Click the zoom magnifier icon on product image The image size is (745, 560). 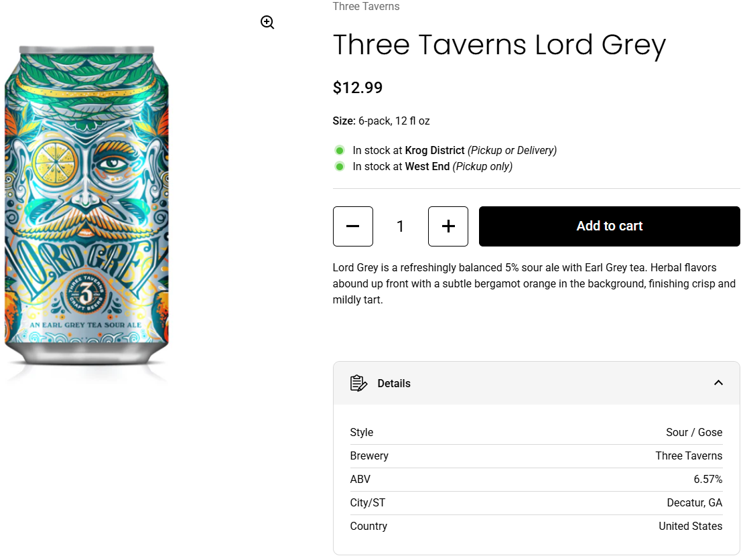coord(267,23)
